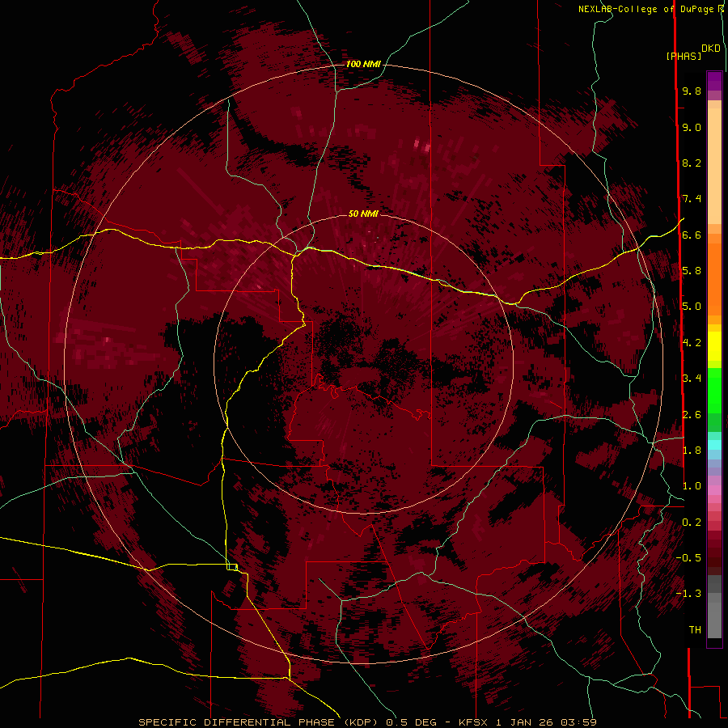The image size is (728, 728).
Task: Click the 6.6 value on the color scale
Action: [692, 235]
